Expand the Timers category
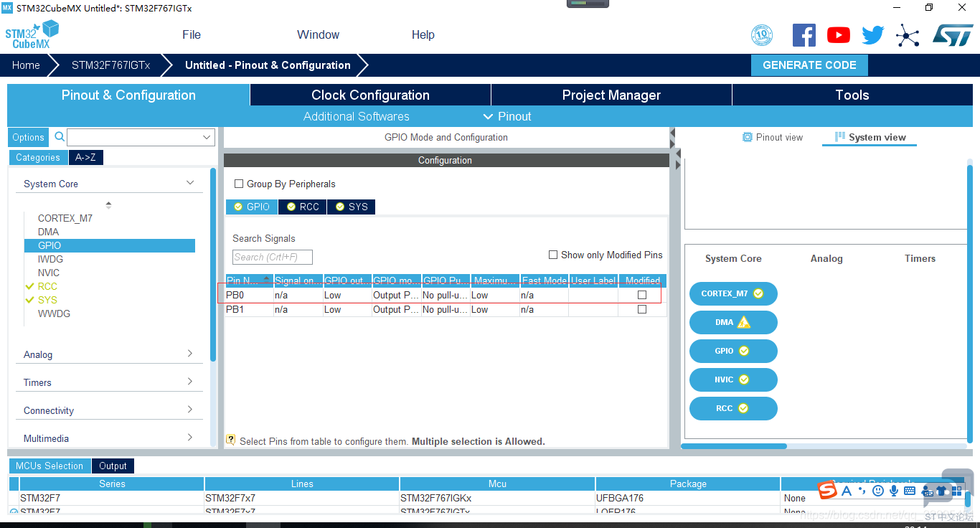 click(190, 382)
